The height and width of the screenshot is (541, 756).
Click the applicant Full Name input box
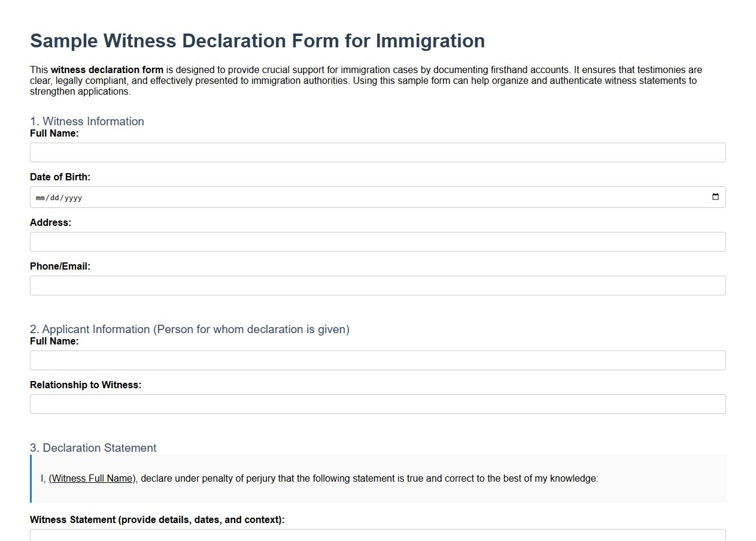click(x=377, y=360)
